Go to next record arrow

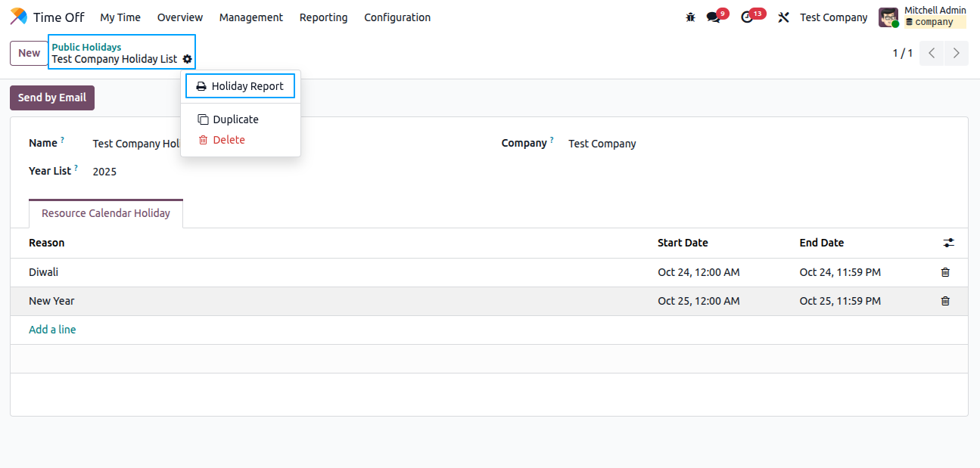click(x=957, y=53)
